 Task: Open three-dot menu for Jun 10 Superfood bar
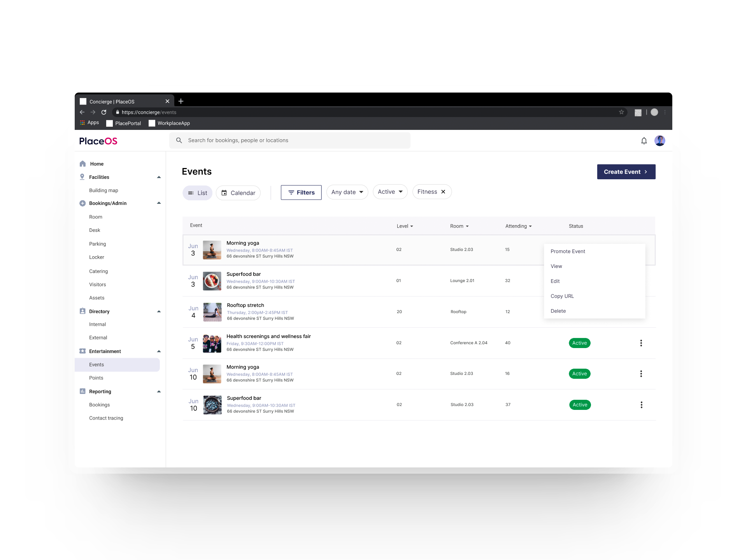tap(641, 405)
